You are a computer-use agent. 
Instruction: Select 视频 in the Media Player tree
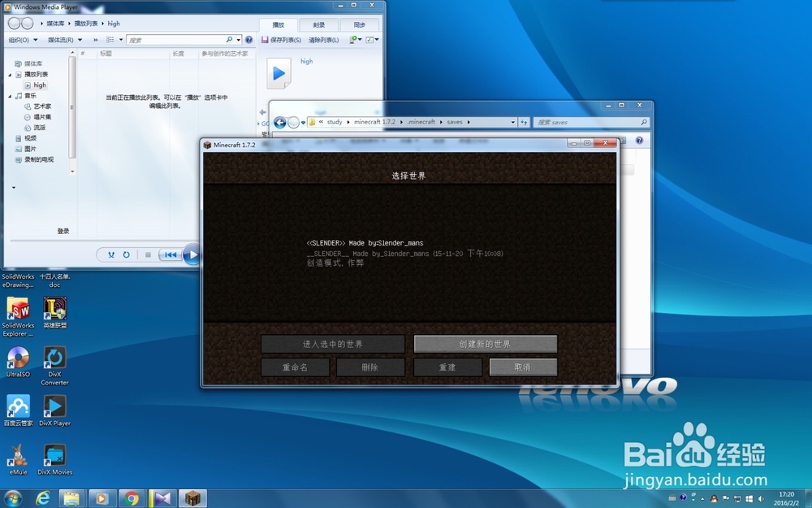tap(26, 138)
